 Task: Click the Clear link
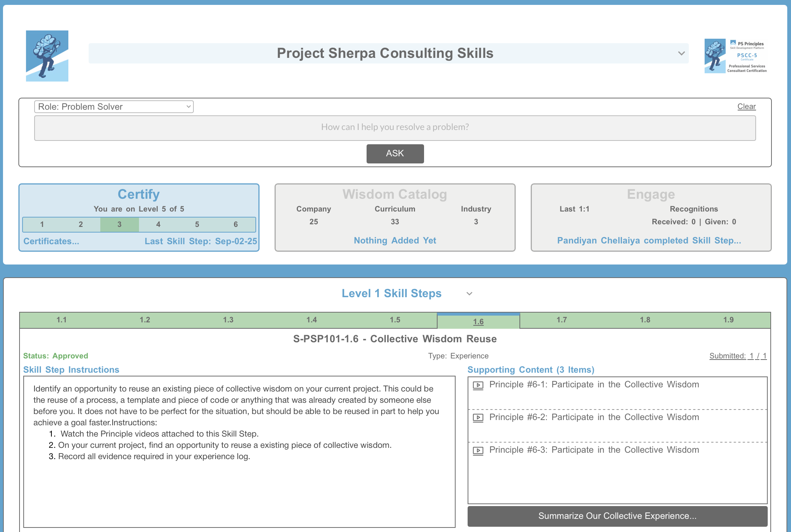tap(746, 107)
